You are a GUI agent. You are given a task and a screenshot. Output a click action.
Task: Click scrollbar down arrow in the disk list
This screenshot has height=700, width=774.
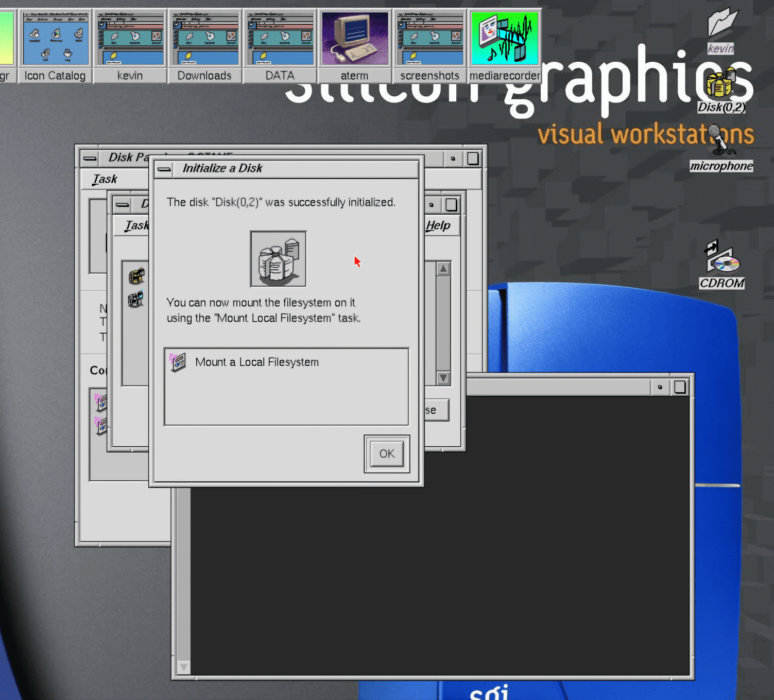(x=443, y=378)
